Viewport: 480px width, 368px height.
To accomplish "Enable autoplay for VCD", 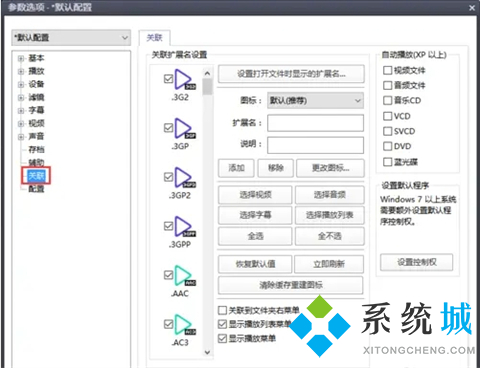I will pyautogui.click(x=387, y=116).
